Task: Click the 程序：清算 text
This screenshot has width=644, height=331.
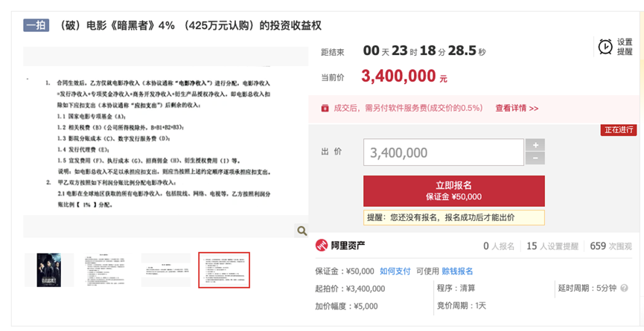Action: [x=456, y=288]
